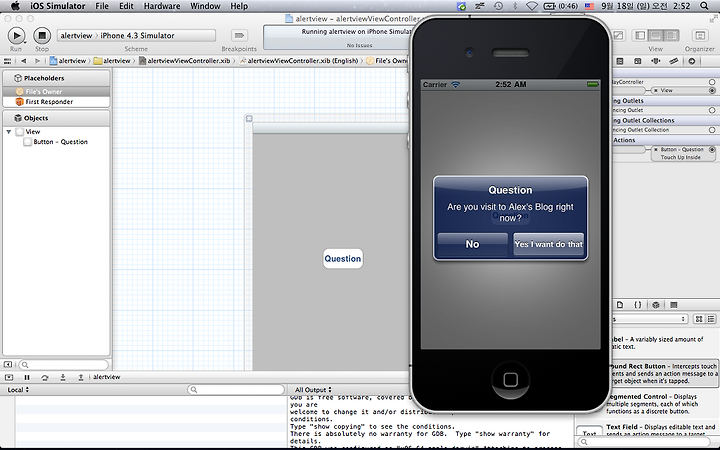Toggle the debug area View button
720x450 pixels.
point(656,35)
